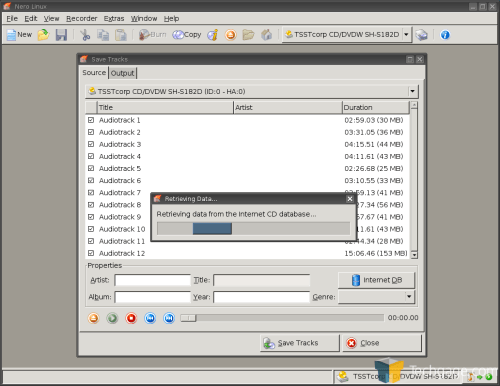Click the playback position slider handle

pyautogui.click(x=188, y=318)
